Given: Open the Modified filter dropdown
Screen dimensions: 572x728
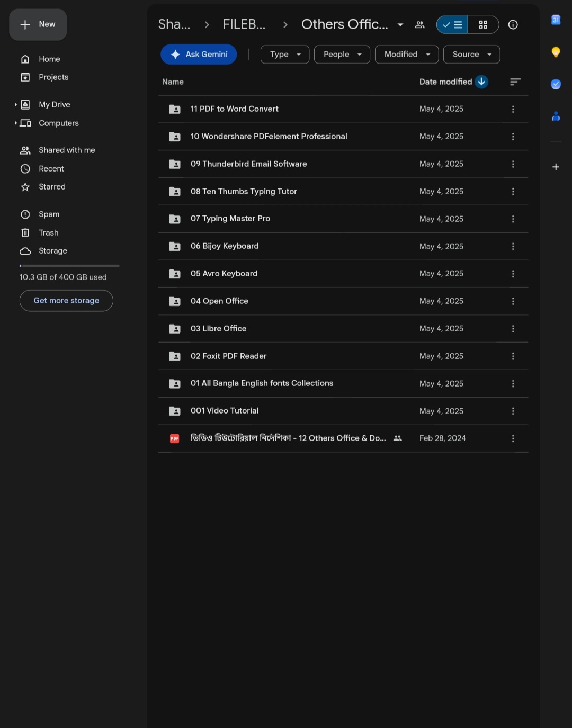Looking at the screenshot, I should coord(407,54).
